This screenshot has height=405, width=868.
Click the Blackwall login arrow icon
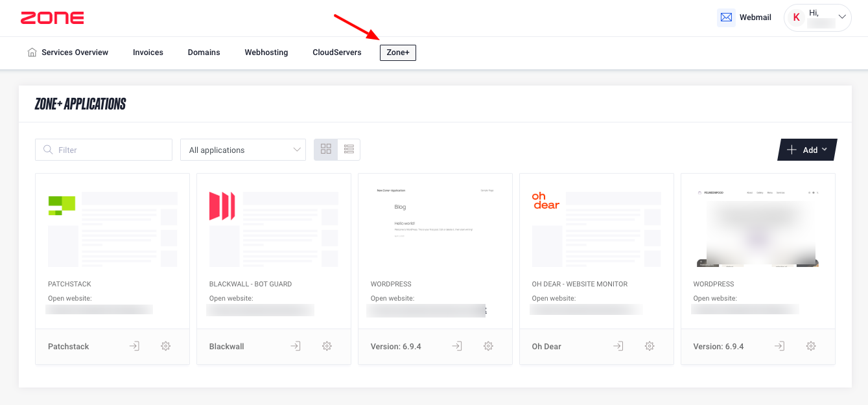(x=296, y=346)
